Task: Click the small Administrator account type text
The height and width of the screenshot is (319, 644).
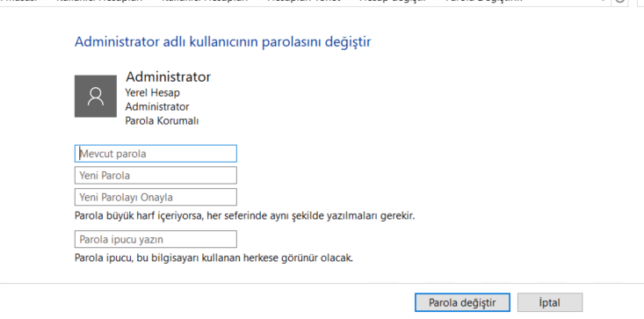Action: (x=157, y=106)
